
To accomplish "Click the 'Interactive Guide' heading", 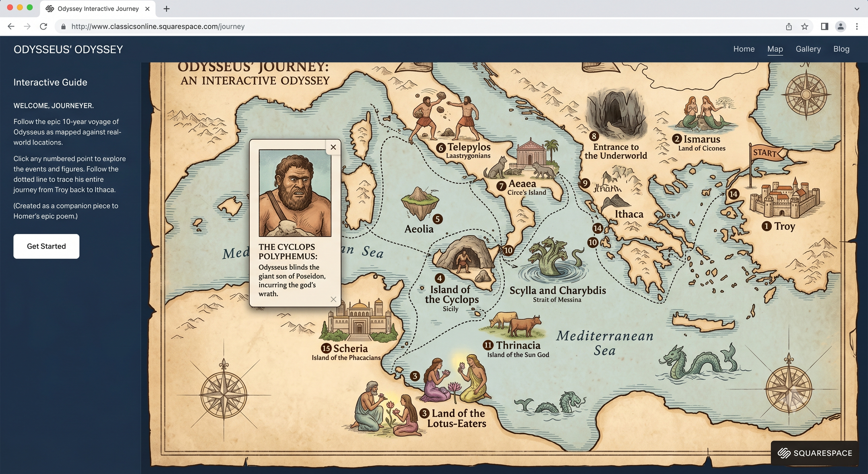I will point(50,82).
